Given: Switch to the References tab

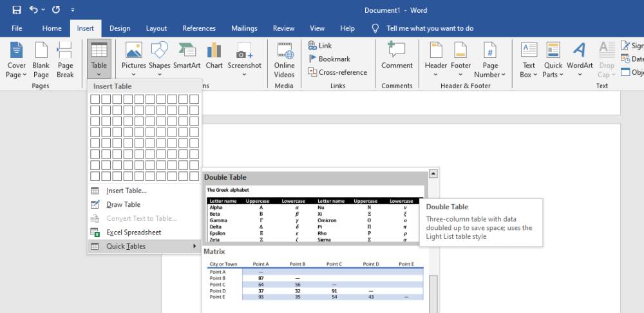Looking at the screenshot, I should coord(199,28).
